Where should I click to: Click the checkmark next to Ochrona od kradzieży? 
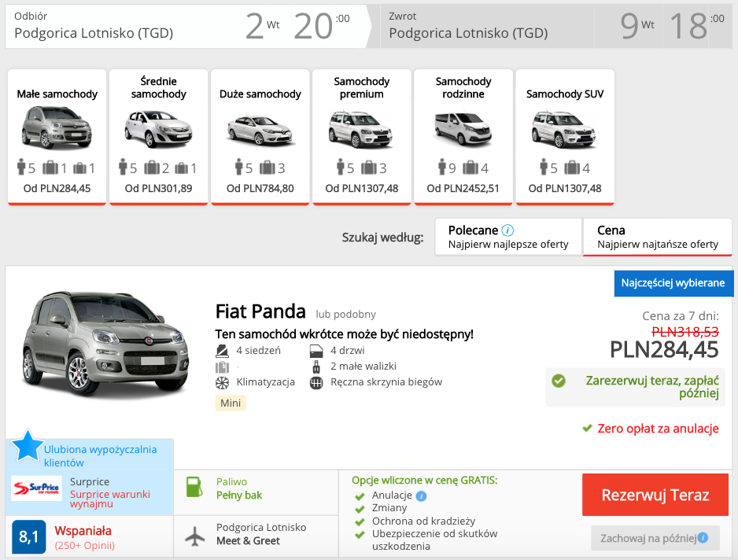pos(360,522)
